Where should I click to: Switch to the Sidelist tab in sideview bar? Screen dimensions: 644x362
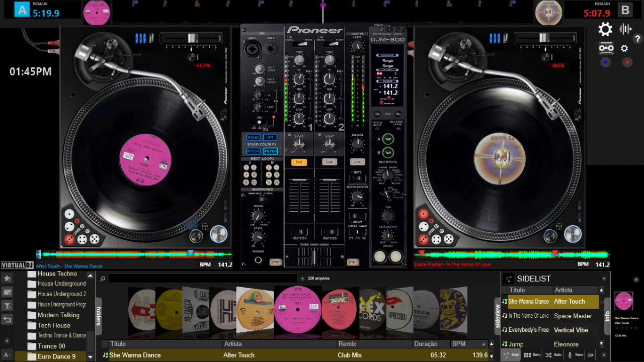click(x=511, y=355)
